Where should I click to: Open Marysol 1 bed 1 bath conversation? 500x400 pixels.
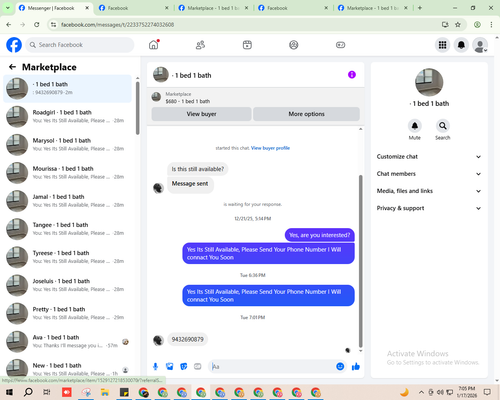coord(68,144)
